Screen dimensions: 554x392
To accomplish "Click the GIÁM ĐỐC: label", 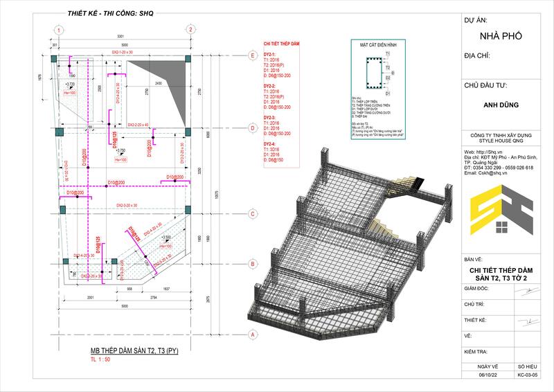I will click(x=476, y=288).
